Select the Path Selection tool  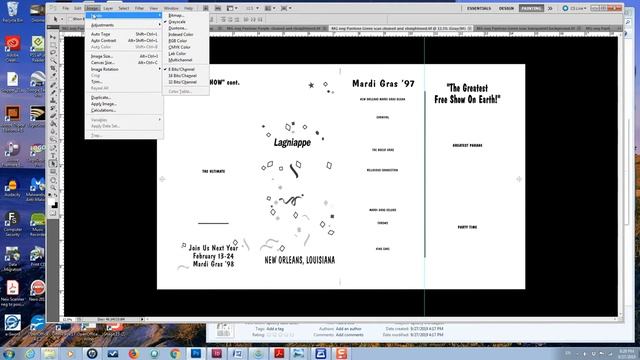tap(53, 164)
